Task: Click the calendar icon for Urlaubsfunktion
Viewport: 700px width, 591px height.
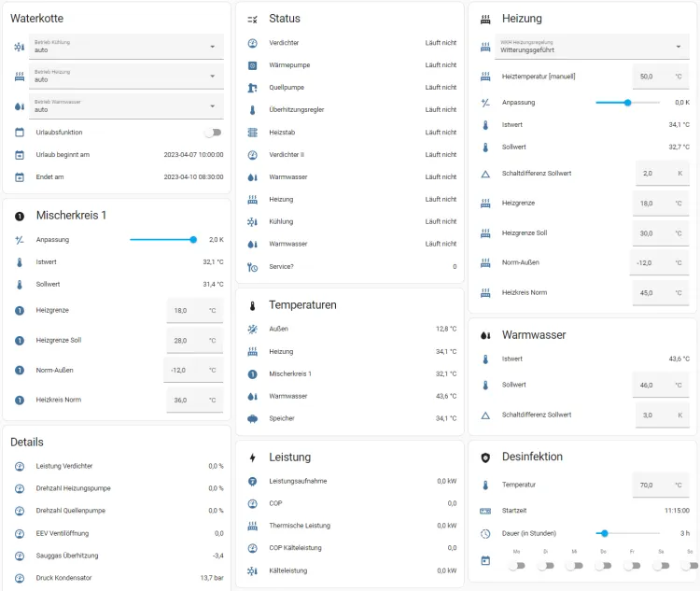Action: point(20,133)
